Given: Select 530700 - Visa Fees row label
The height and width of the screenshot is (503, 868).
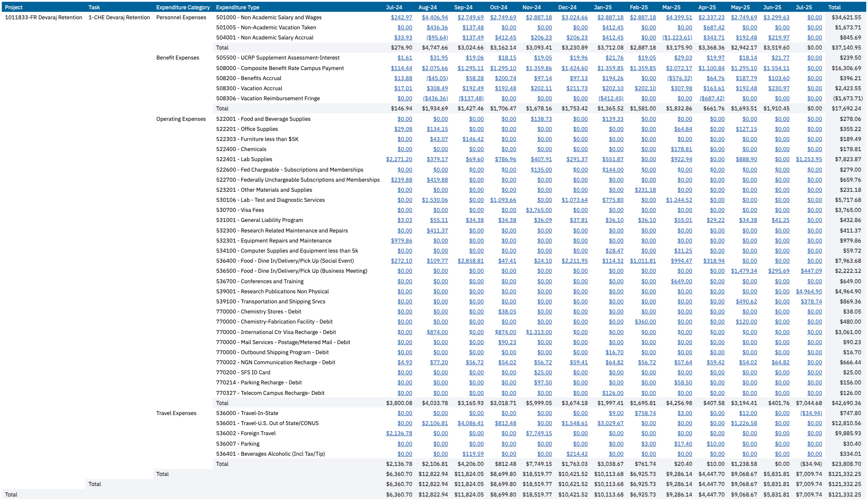Looking at the screenshot, I should point(240,210).
